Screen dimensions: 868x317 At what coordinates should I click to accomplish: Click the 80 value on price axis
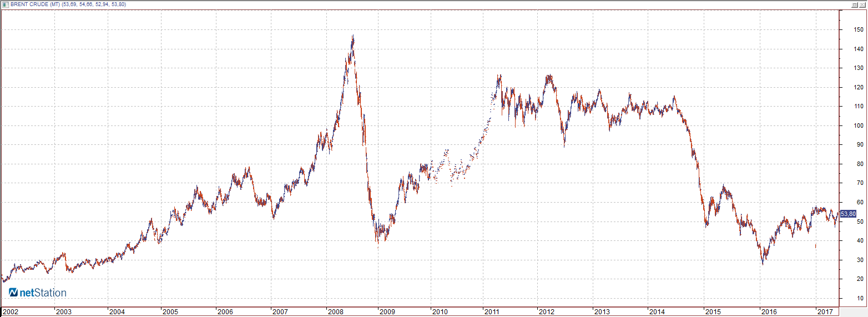[x=859, y=164]
